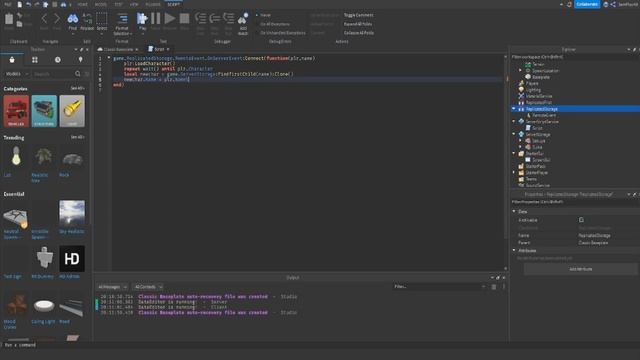Screen dimensions: 640x360
Task: Start playtest with the Play icon
Action: coord(142,18)
